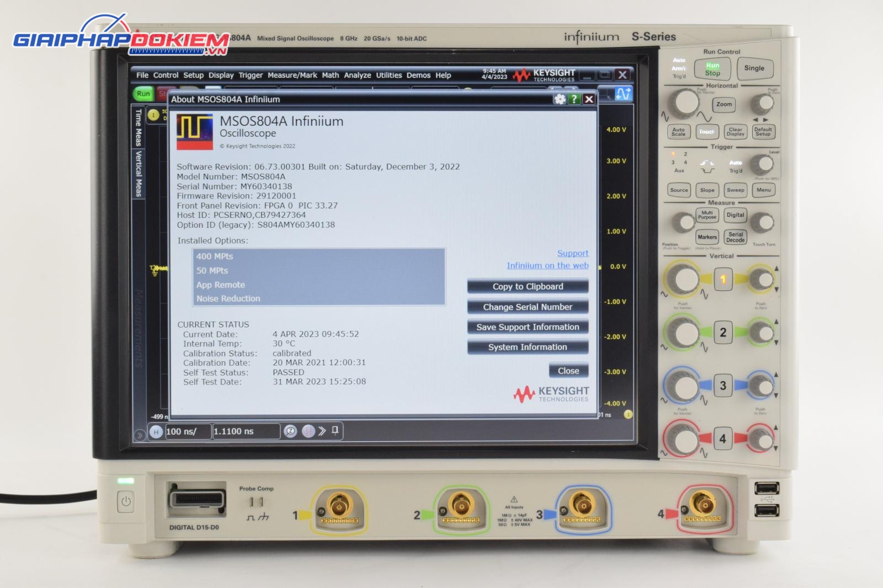
Task: Push the Serial Decode key
Action: (x=736, y=237)
